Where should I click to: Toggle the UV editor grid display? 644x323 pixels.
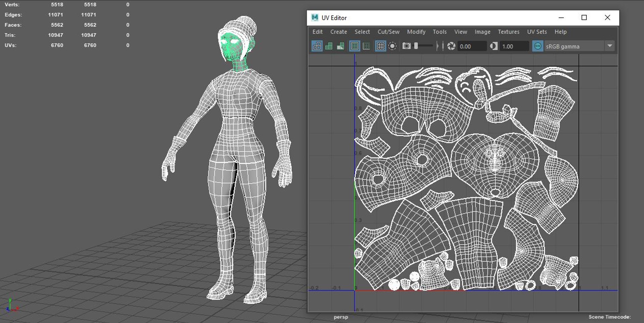point(380,46)
